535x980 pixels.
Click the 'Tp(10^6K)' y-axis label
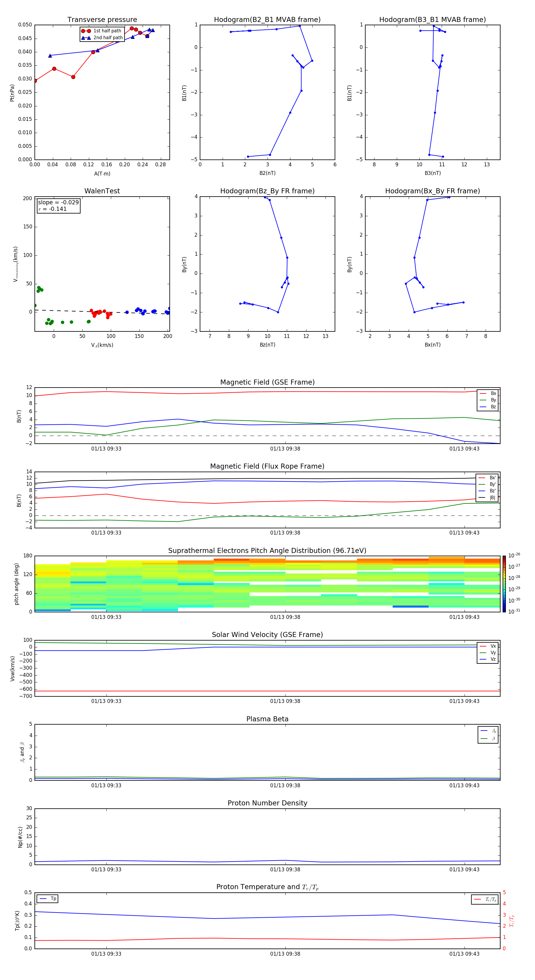(x=17, y=921)
